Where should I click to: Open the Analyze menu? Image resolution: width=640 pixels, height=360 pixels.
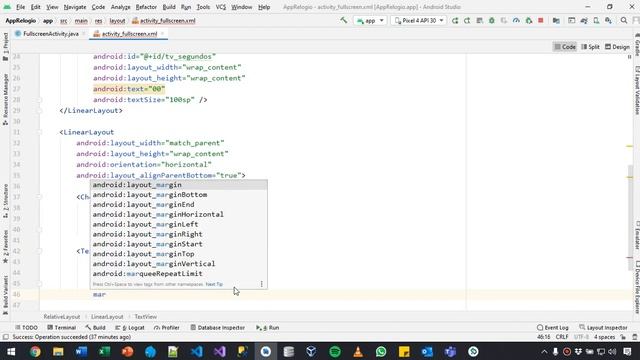120,7
